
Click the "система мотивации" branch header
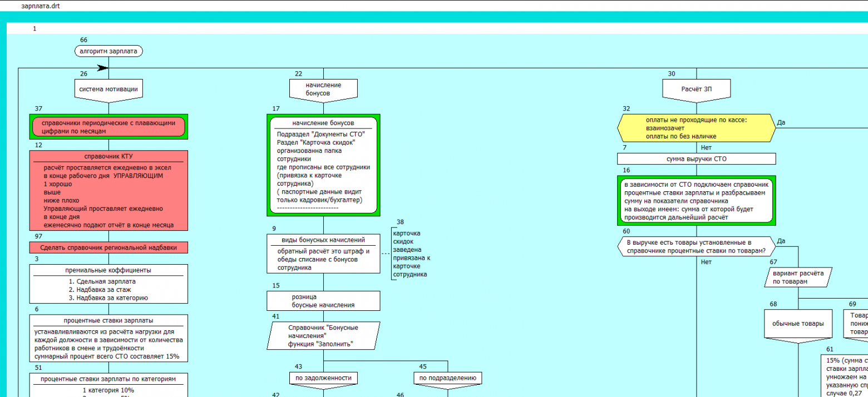pos(108,89)
